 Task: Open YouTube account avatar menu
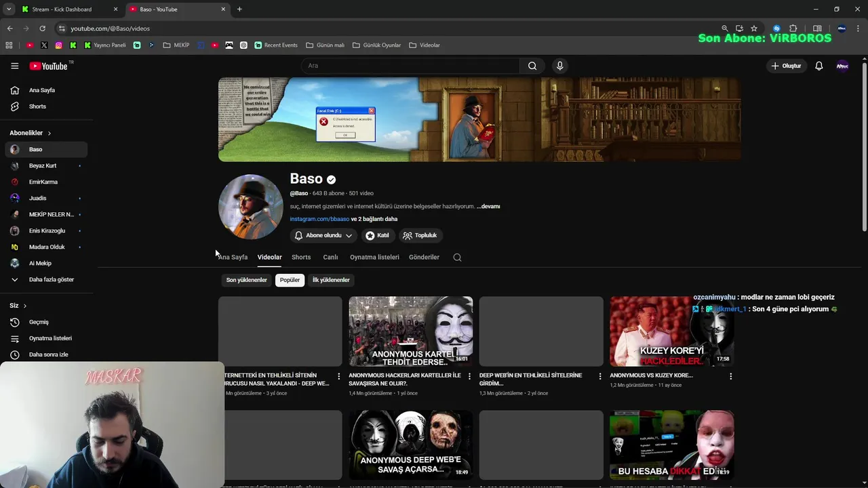point(842,66)
